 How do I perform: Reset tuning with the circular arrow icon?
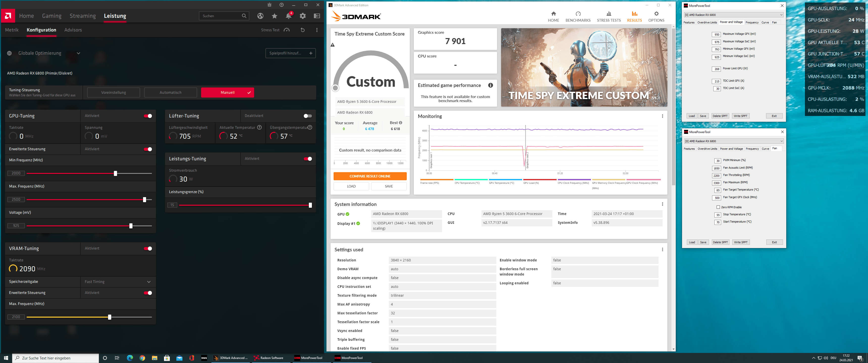coord(302,30)
